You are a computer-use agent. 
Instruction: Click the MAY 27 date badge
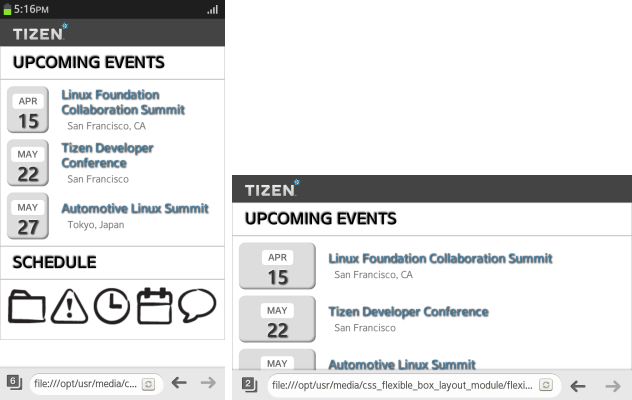(x=28, y=217)
